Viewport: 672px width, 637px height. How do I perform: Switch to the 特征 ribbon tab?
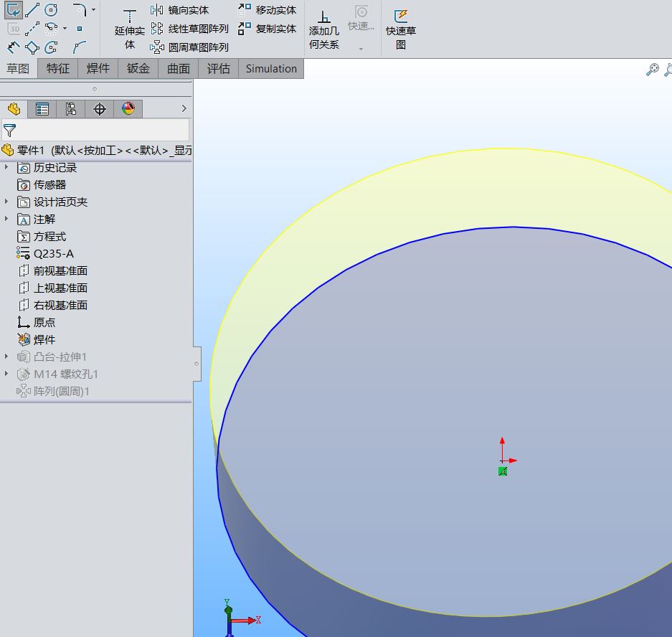point(58,69)
